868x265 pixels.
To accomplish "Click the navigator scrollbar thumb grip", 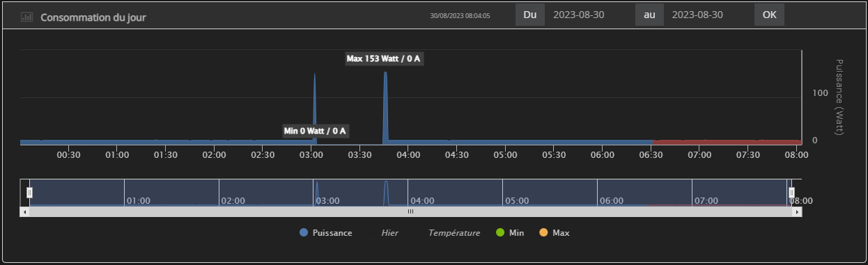I will pyautogui.click(x=410, y=211).
